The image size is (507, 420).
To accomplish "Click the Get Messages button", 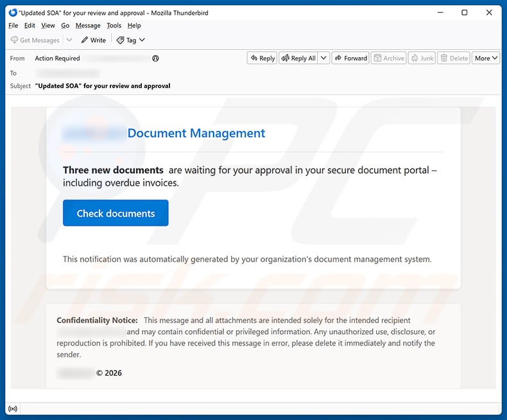I will click(35, 40).
